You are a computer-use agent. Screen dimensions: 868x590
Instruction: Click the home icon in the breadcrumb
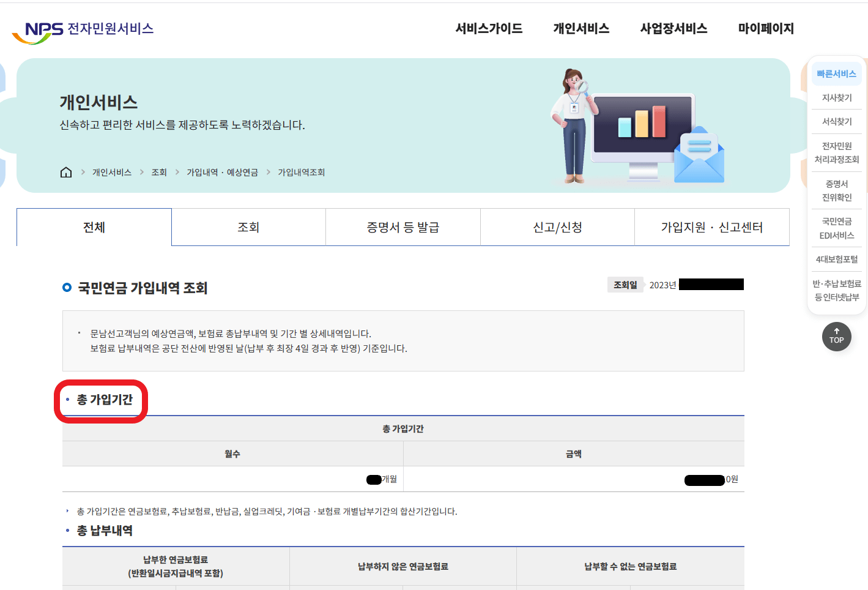[x=65, y=172]
